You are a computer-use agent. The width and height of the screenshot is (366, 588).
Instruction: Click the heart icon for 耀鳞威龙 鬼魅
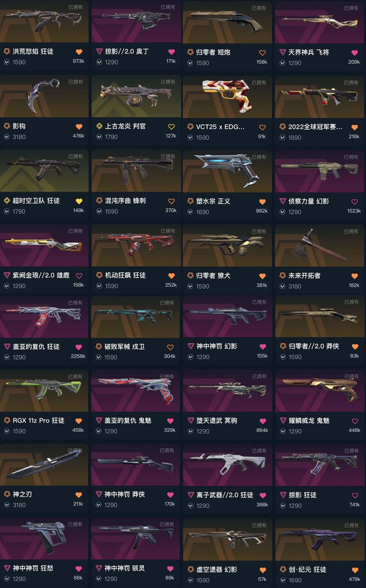(355, 421)
